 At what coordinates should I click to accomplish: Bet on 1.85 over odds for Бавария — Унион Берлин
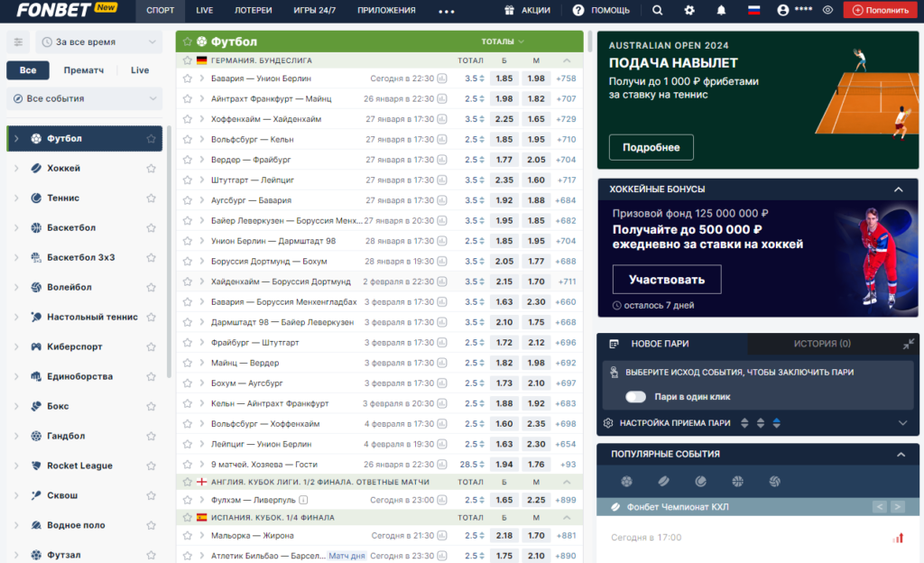pyautogui.click(x=504, y=78)
